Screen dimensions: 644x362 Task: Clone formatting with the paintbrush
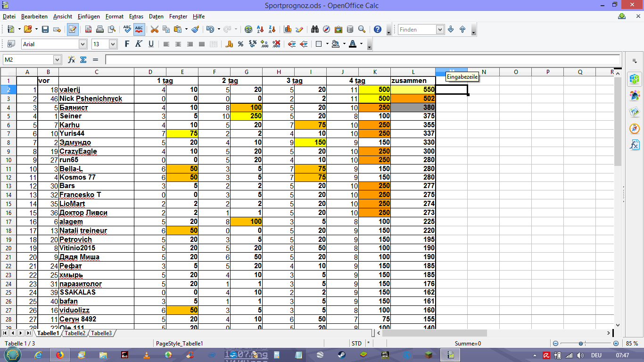click(x=196, y=29)
